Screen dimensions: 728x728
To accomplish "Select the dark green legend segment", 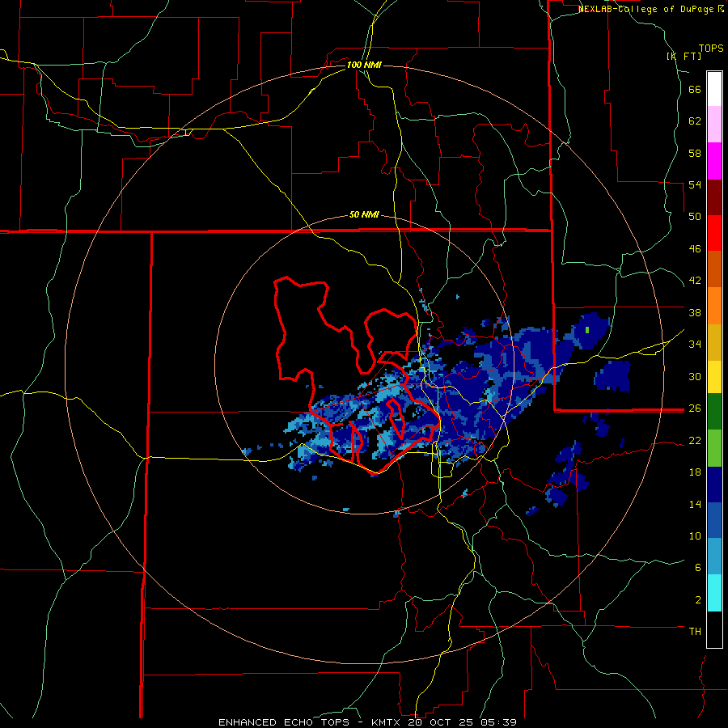I will [x=714, y=412].
